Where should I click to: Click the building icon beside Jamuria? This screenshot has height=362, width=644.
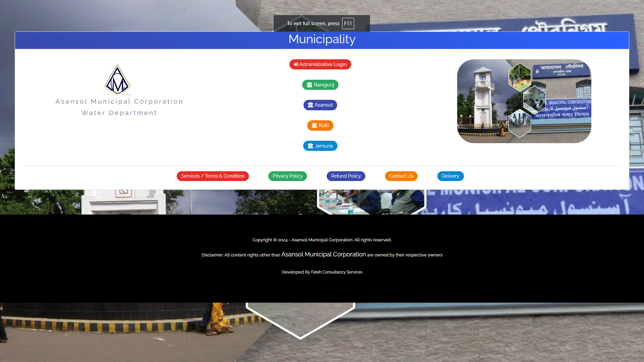tap(310, 146)
